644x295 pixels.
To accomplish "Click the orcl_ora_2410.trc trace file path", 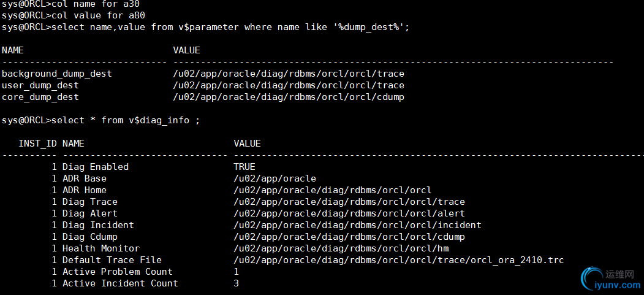I will pyautogui.click(x=398, y=260).
